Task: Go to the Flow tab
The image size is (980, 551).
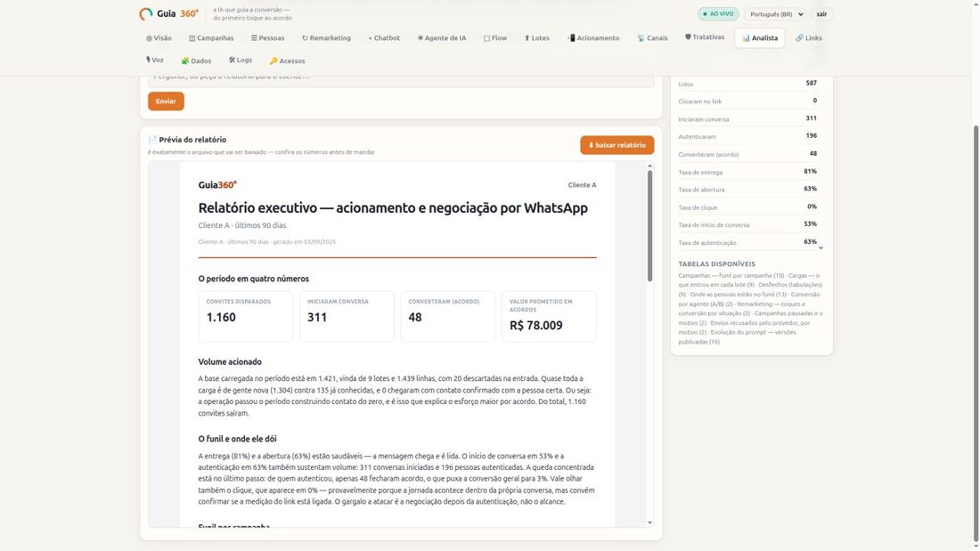Action: point(495,38)
